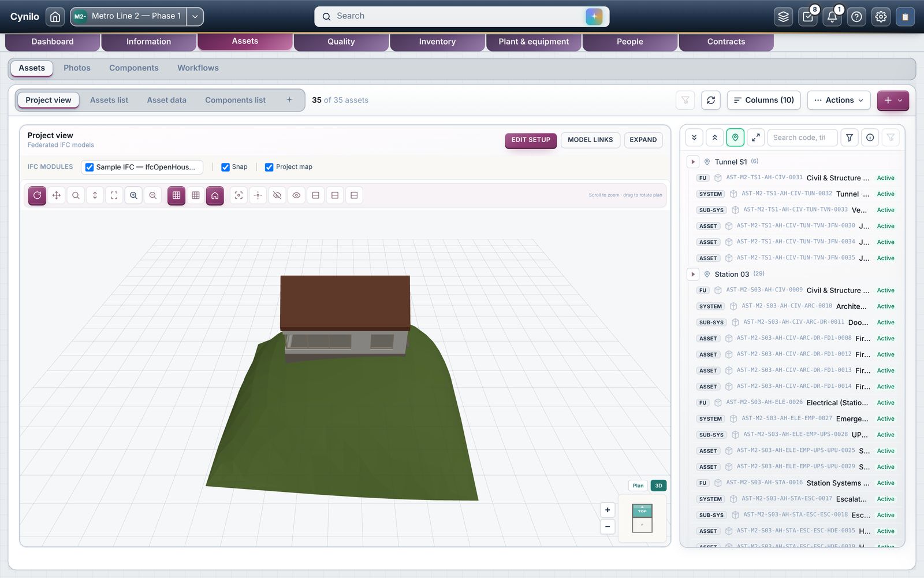The height and width of the screenshot is (578, 924).
Task: Click the home view icon in viewer toolbar
Action: pos(215,195)
